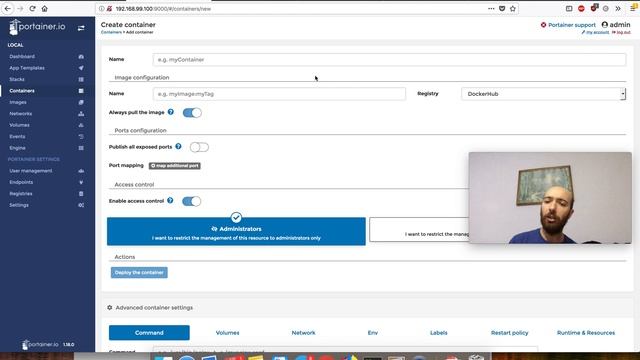Switch to the Volumes tab

point(227,333)
